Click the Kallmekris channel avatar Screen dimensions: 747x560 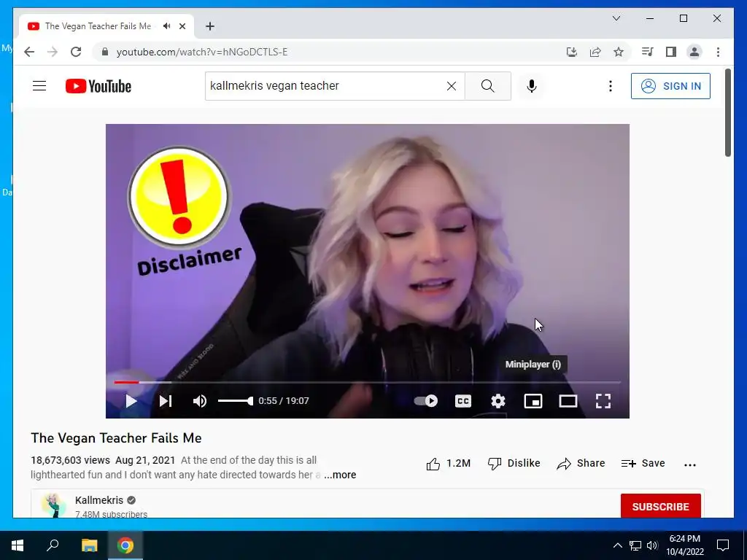click(53, 506)
